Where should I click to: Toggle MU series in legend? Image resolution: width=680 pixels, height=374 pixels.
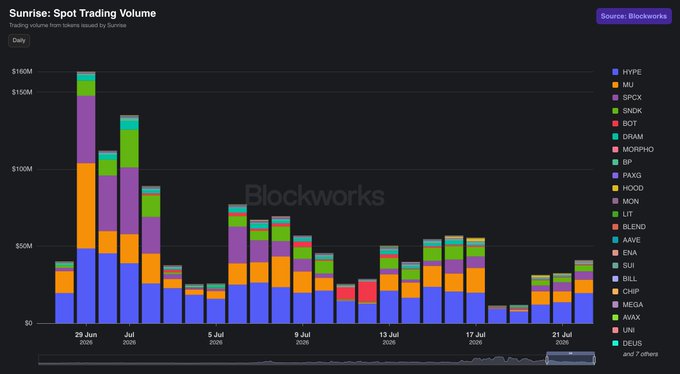pyautogui.click(x=623, y=85)
